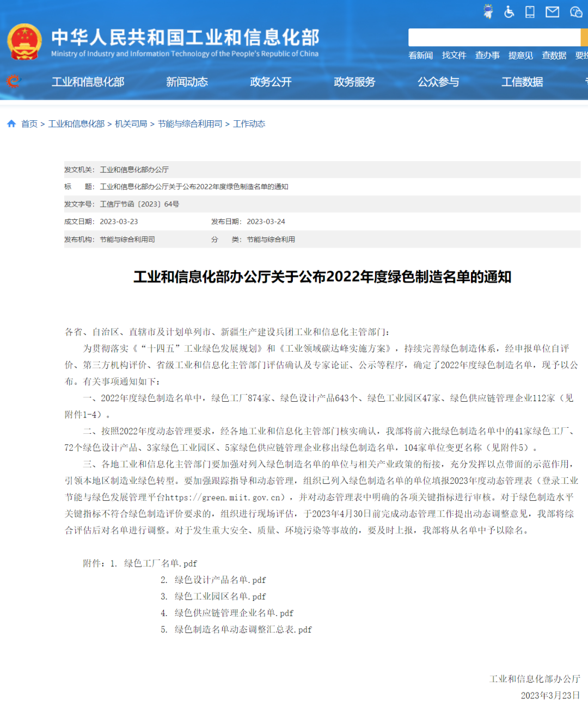Click the article headline about 2022年度绿色制造名单

click(x=322, y=277)
